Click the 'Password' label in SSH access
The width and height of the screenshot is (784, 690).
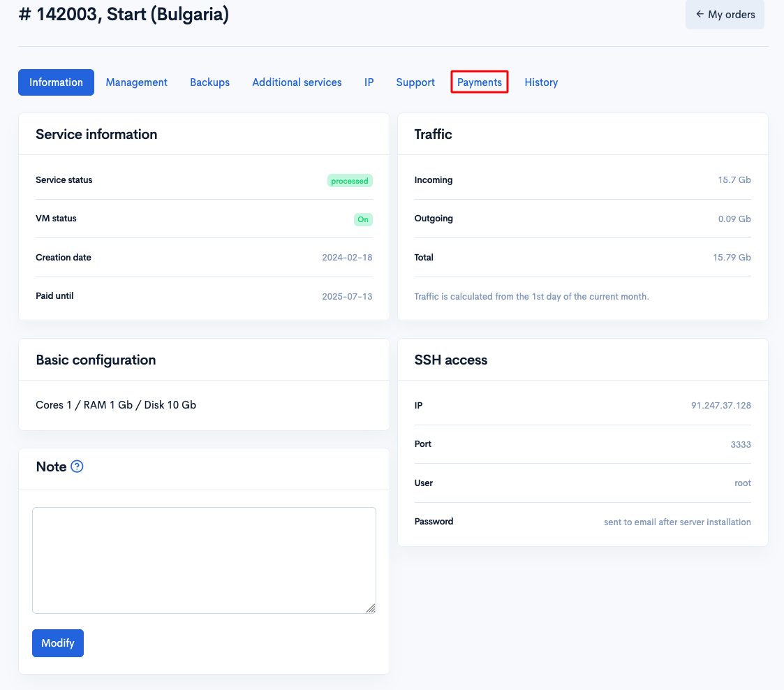pos(434,522)
